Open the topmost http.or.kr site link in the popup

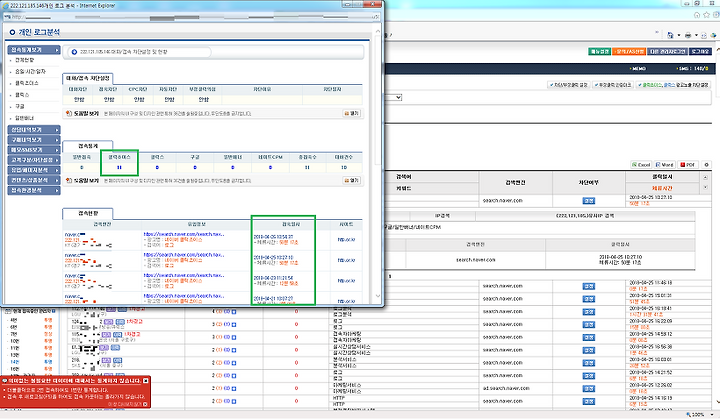point(346,239)
